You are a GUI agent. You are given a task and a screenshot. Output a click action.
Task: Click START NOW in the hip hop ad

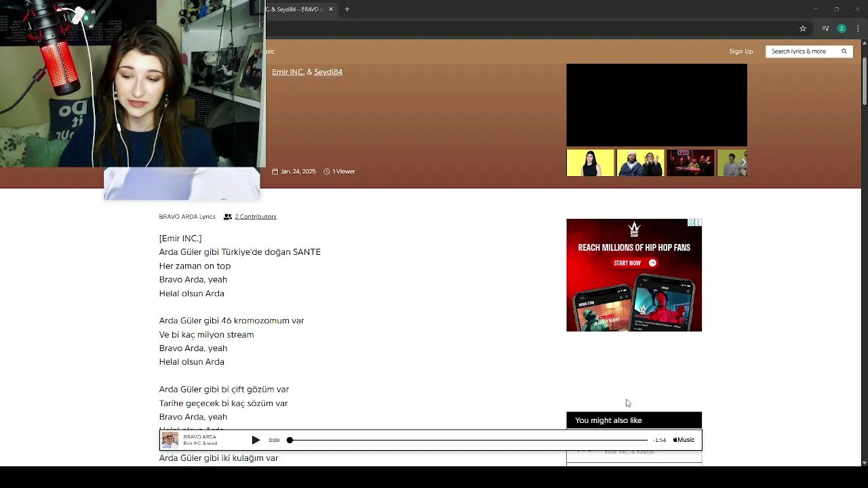(635, 263)
